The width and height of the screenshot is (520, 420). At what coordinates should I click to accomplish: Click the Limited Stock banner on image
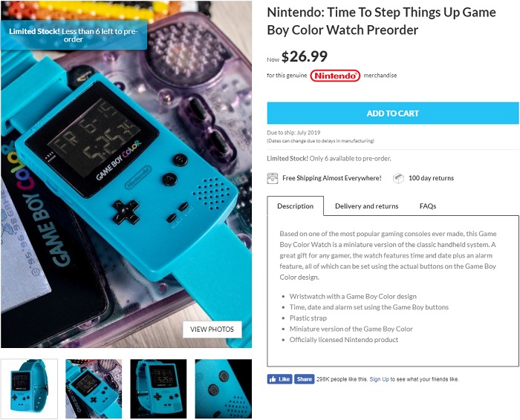point(74,35)
